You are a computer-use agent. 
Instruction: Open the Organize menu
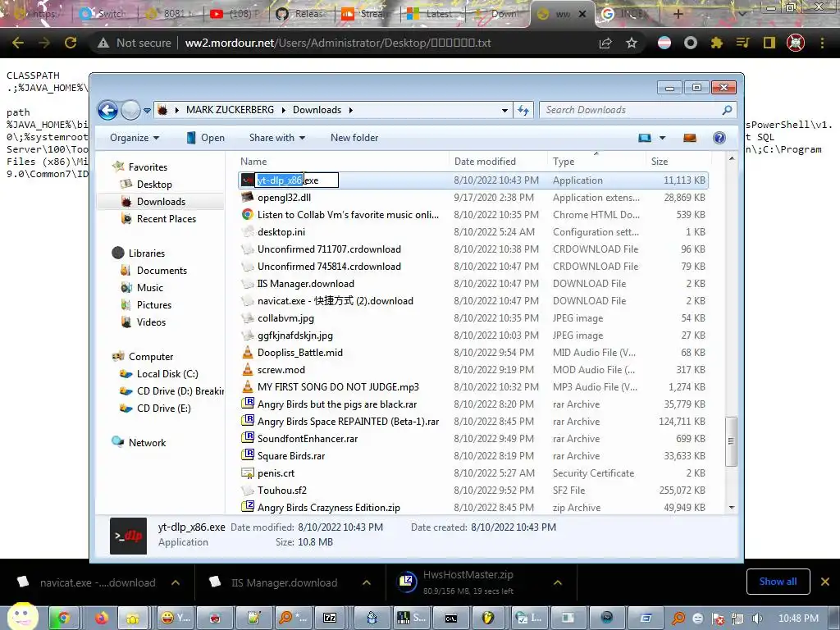coord(135,138)
